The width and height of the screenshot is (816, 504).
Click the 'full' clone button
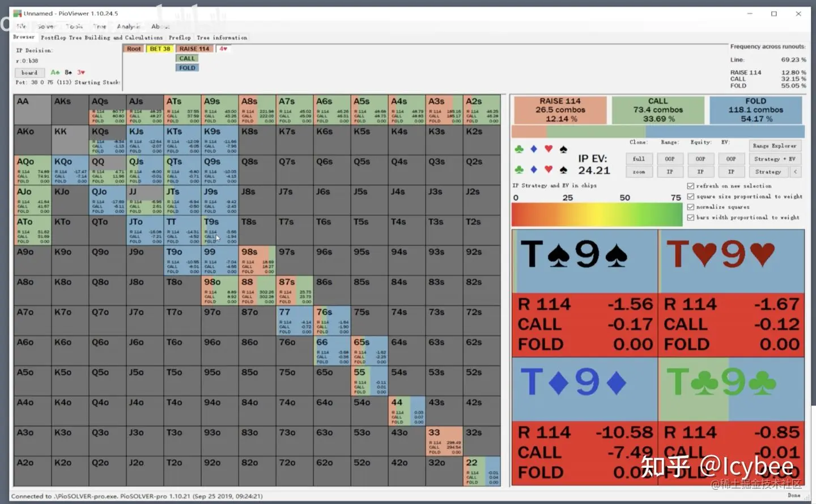pos(639,159)
